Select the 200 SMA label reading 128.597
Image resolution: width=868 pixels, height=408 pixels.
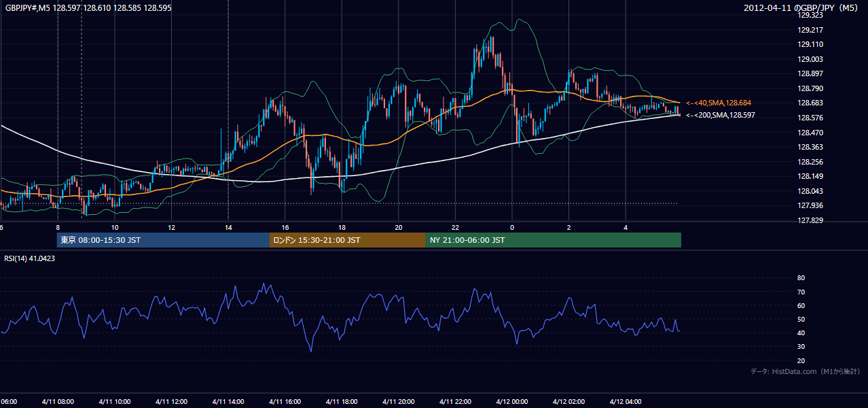click(721, 115)
